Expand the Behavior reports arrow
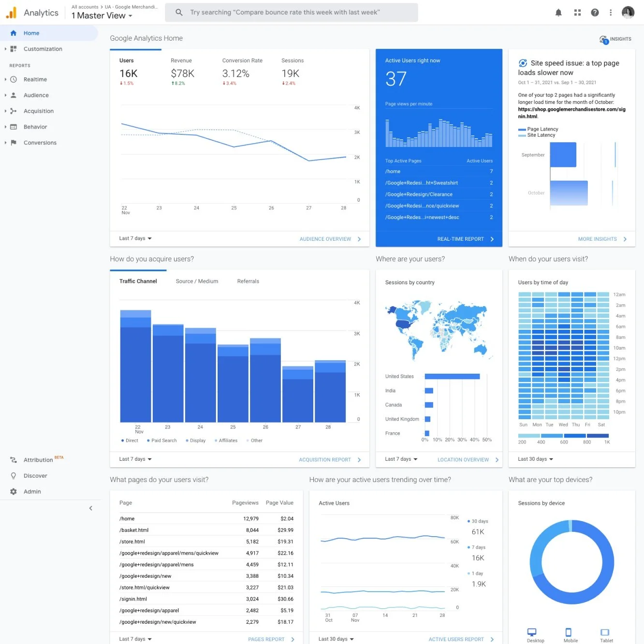The image size is (644, 644). (x=5, y=127)
